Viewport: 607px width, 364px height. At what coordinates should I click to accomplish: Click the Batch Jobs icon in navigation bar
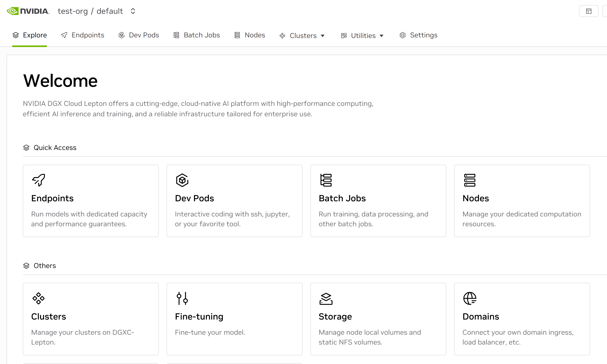click(x=176, y=35)
